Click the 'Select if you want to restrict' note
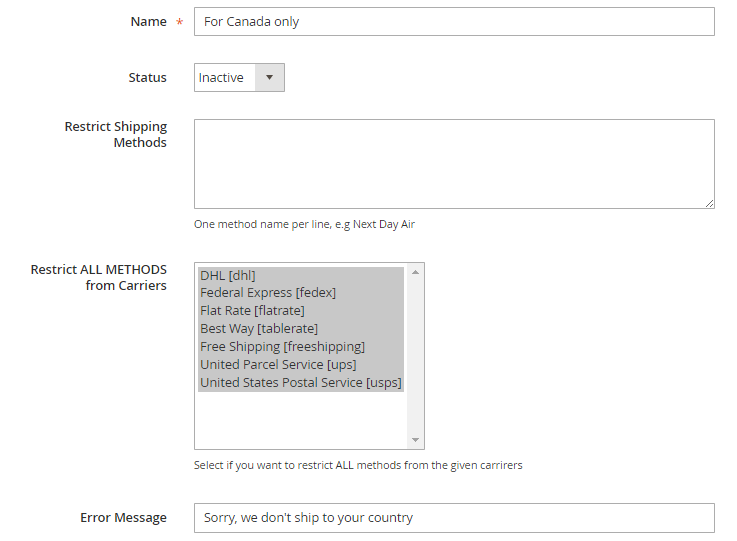Viewport: 737px width, 541px height. point(358,465)
